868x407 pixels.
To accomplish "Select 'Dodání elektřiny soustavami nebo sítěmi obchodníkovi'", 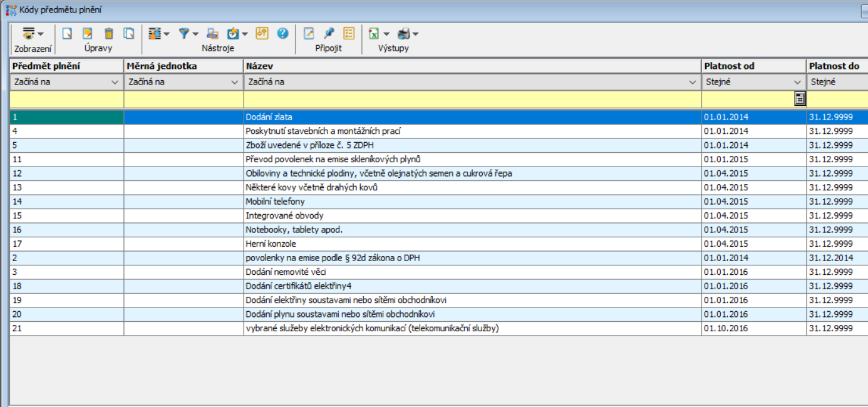I will pos(438,300).
